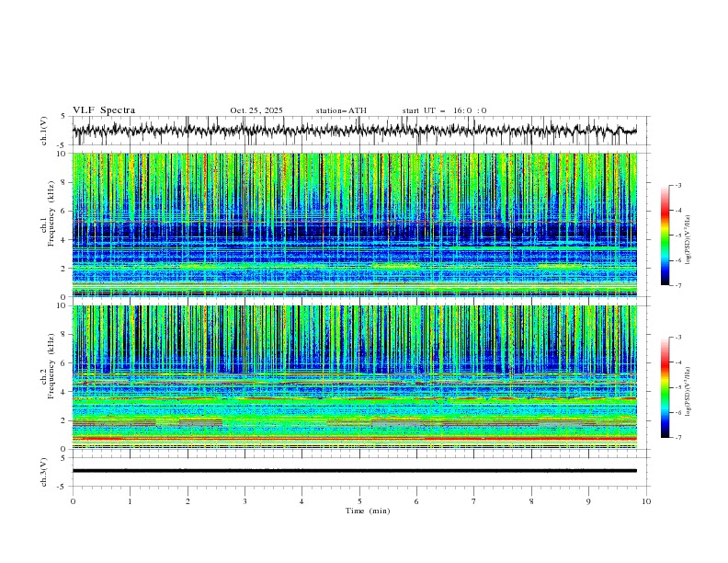Click the "ch.1(V)" waveform axis label
The image size is (728, 563).
[44, 131]
